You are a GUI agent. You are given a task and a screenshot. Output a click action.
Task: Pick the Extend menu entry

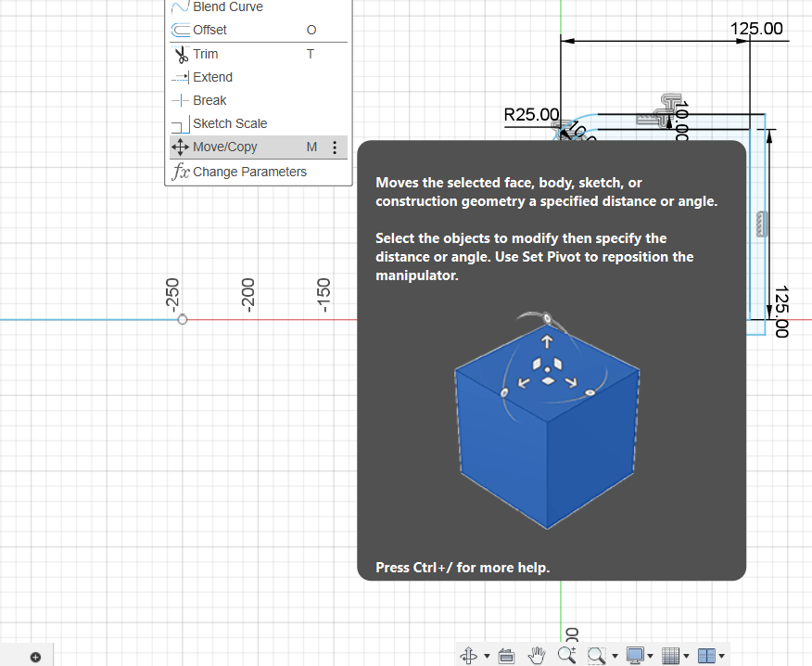point(259,77)
